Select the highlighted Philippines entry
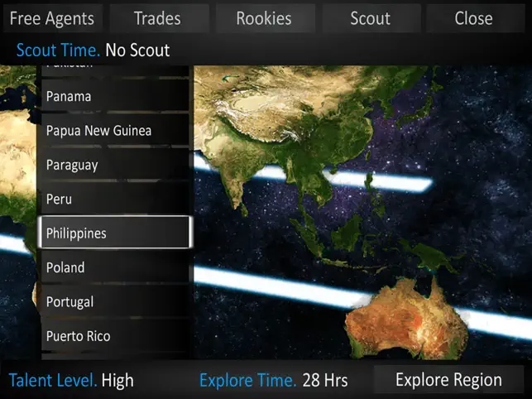The image size is (532, 399). pyautogui.click(x=115, y=233)
